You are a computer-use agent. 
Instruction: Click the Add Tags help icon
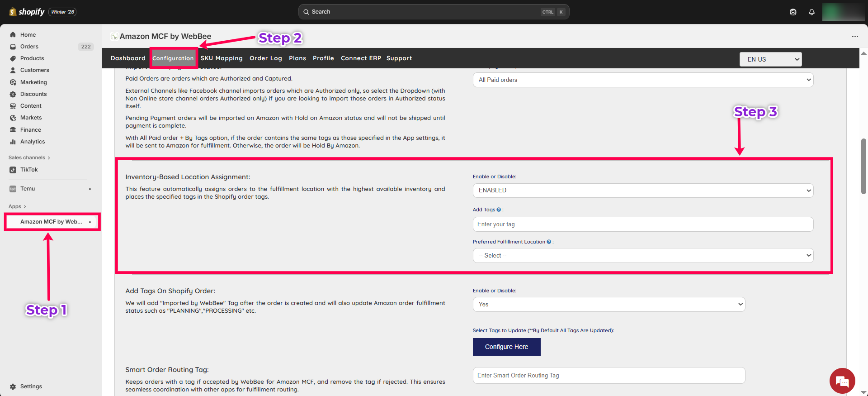(x=499, y=210)
